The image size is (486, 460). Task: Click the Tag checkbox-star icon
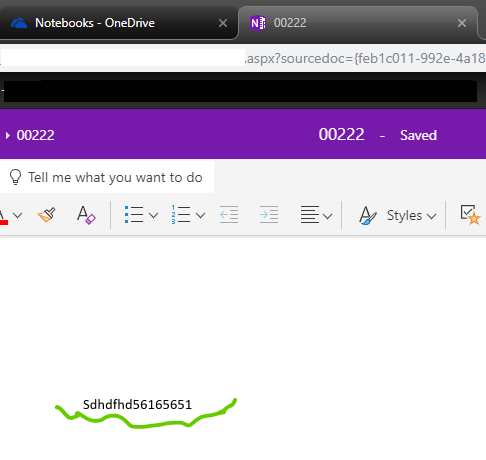pos(470,215)
